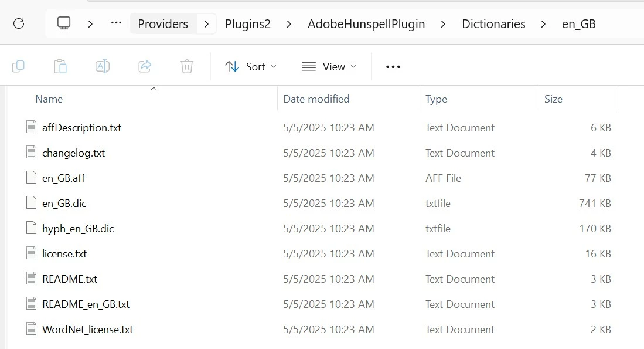Click the license.txt document icon
Viewport: 644px width, 349px height.
(x=31, y=253)
